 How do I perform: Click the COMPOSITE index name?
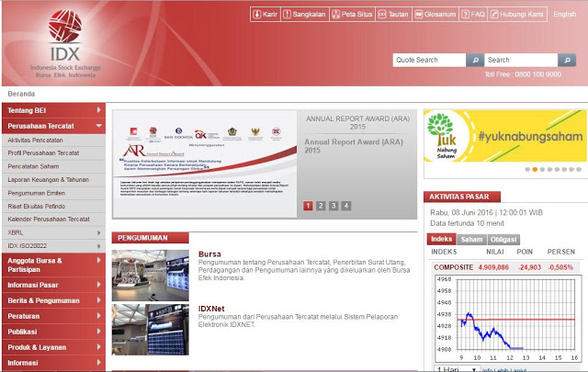click(453, 267)
